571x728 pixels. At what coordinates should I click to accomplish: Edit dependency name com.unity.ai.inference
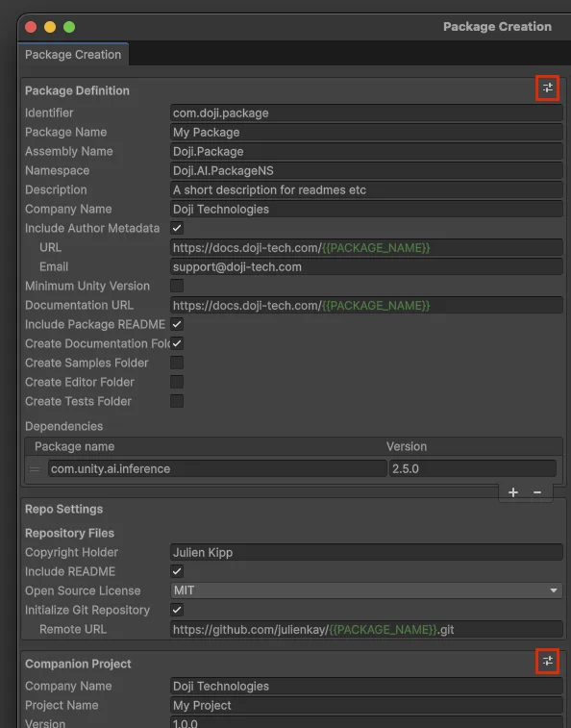coord(217,468)
